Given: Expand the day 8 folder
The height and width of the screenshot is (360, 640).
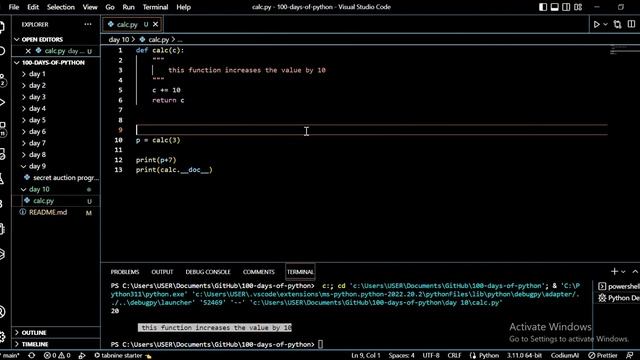Looking at the screenshot, I should tap(37, 155).
